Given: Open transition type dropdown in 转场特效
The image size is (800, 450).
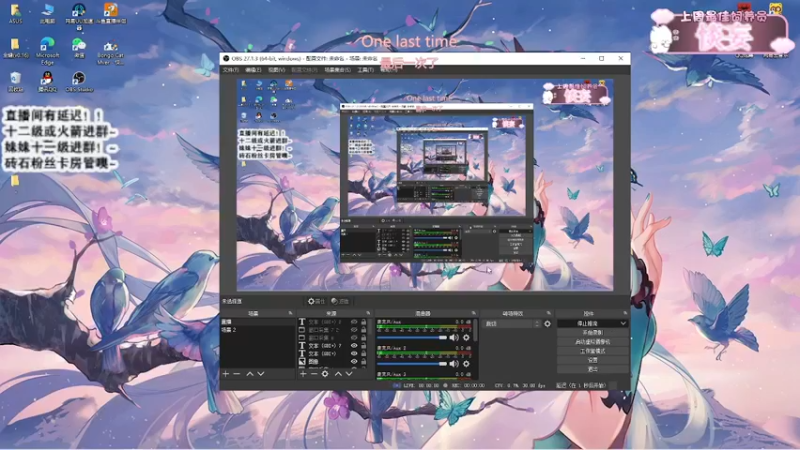Looking at the screenshot, I should click(512, 323).
